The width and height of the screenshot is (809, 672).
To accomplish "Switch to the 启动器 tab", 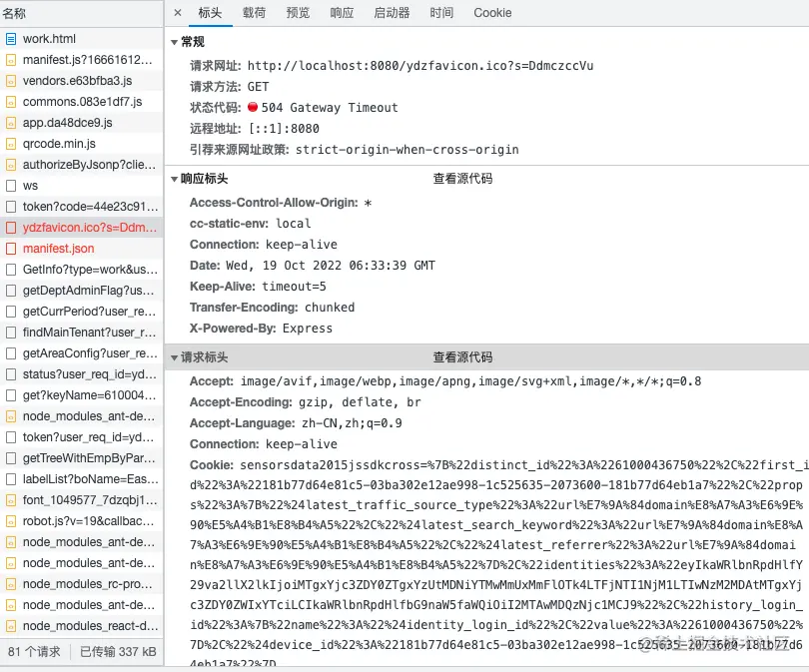I will click(x=392, y=13).
